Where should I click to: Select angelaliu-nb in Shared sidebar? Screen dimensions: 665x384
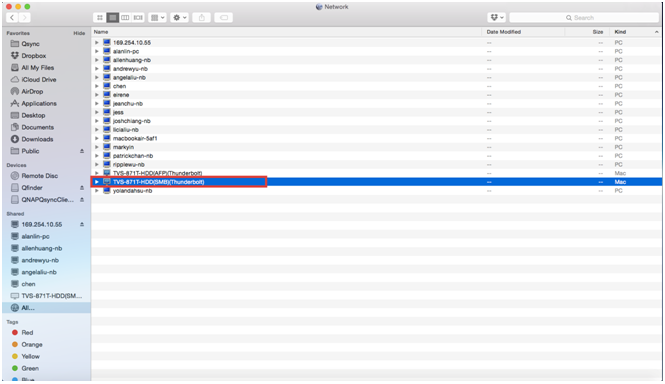click(39, 272)
